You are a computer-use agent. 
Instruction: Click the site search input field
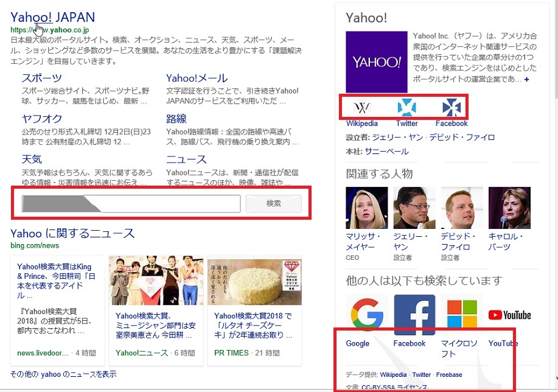coord(131,204)
